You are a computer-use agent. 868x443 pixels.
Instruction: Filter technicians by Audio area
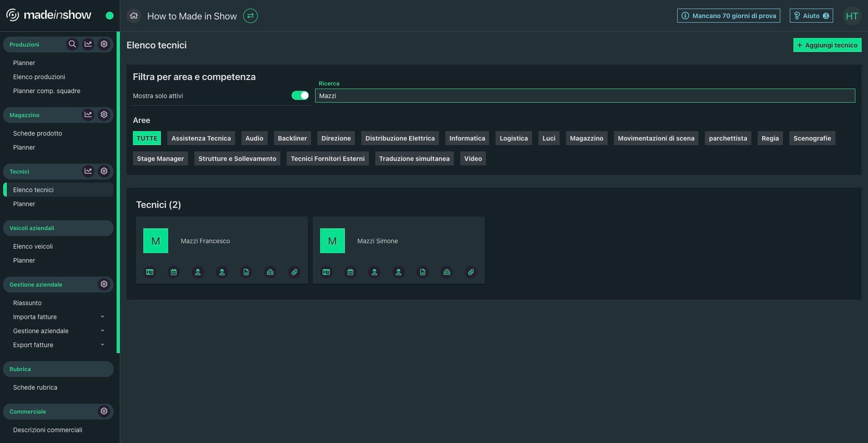point(254,138)
